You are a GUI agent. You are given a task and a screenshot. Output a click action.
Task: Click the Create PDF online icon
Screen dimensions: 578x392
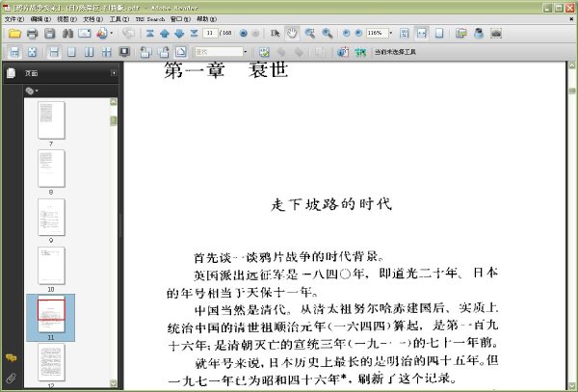102,34
